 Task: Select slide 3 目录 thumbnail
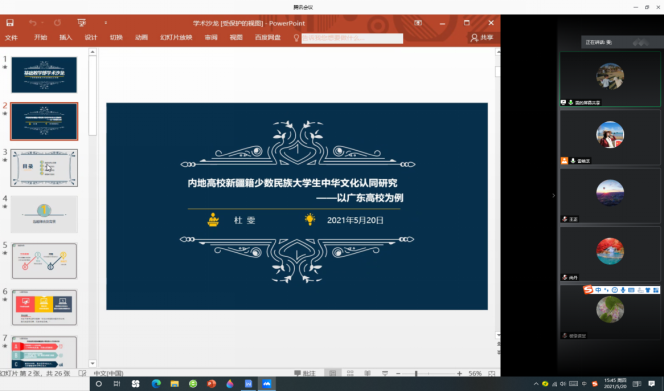coord(44,168)
